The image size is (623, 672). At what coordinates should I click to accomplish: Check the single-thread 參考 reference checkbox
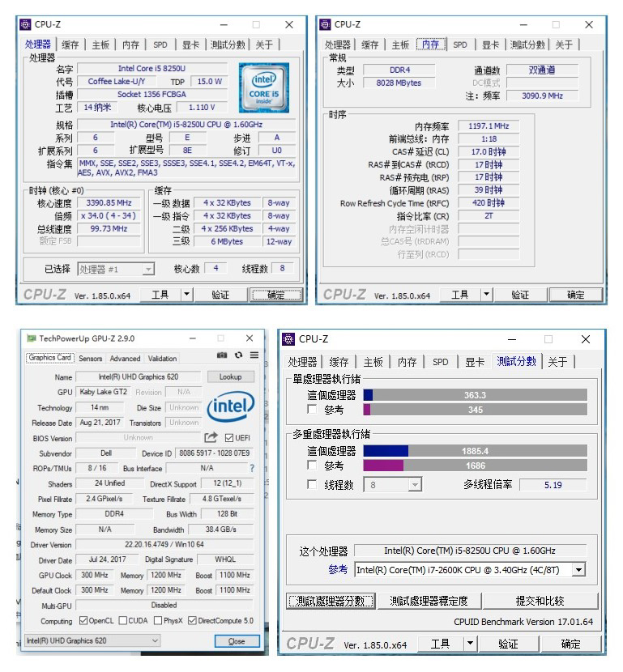312,410
